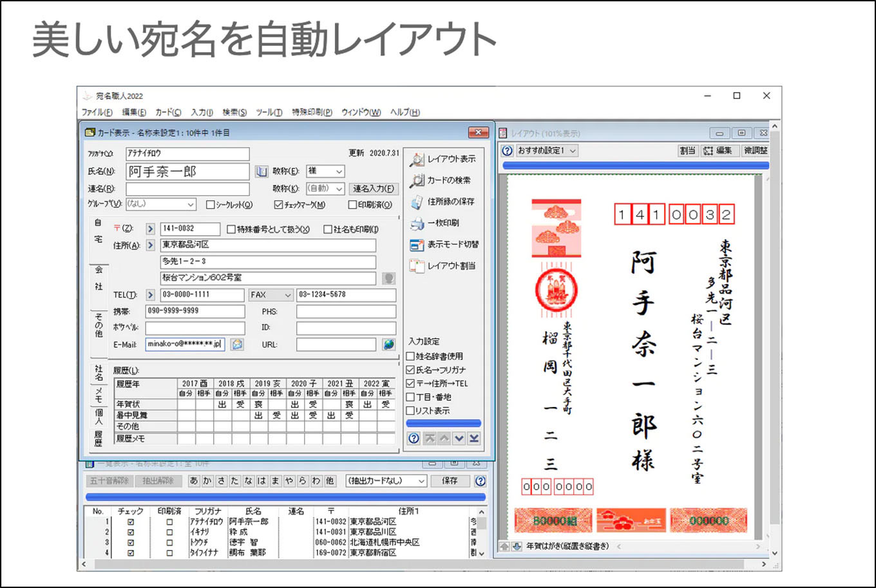Filter list by さ kana button
The height and width of the screenshot is (588, 876).
coord(221,481)
